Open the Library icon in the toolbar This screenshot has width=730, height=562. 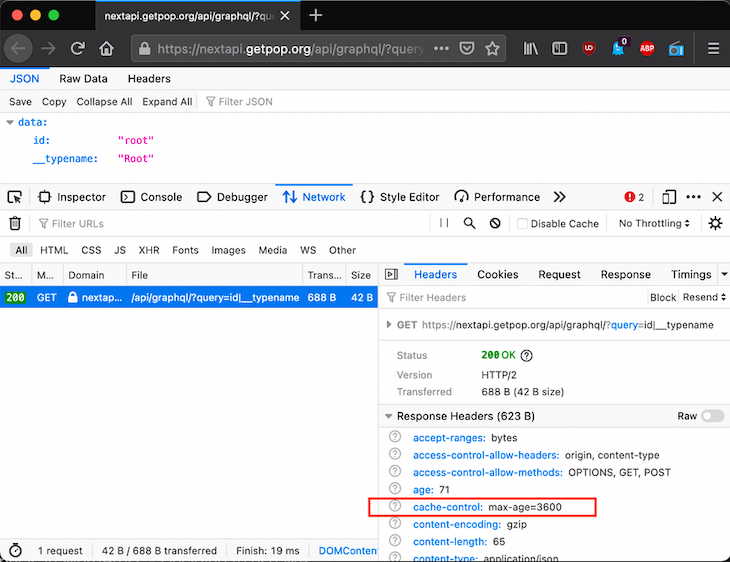point(530,48)
